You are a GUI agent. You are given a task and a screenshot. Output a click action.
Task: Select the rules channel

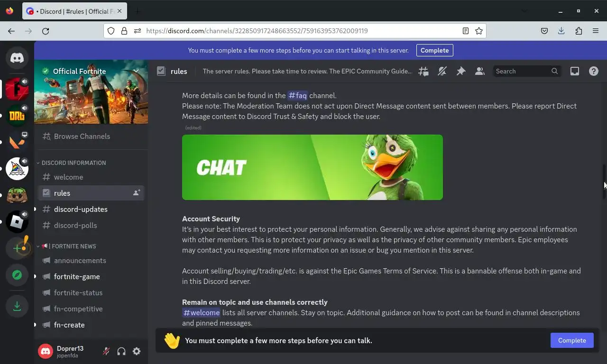pyautogui.click(x=91, y=193)
